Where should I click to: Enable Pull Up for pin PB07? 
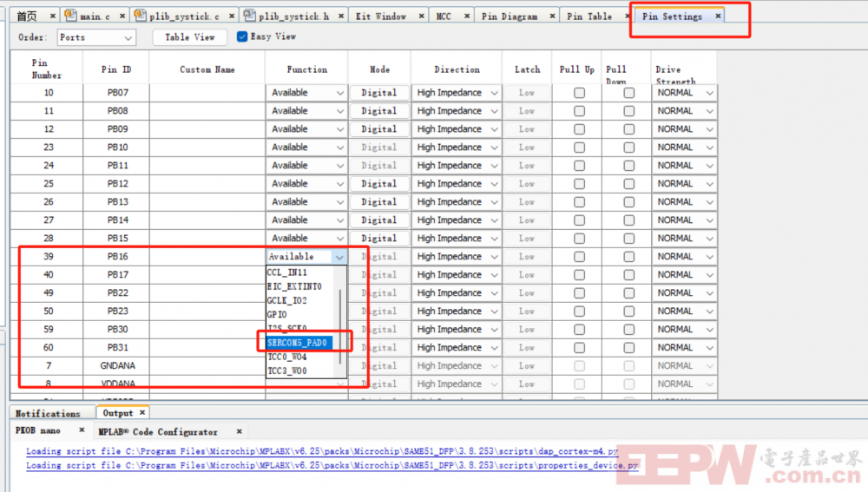[579, 93]
